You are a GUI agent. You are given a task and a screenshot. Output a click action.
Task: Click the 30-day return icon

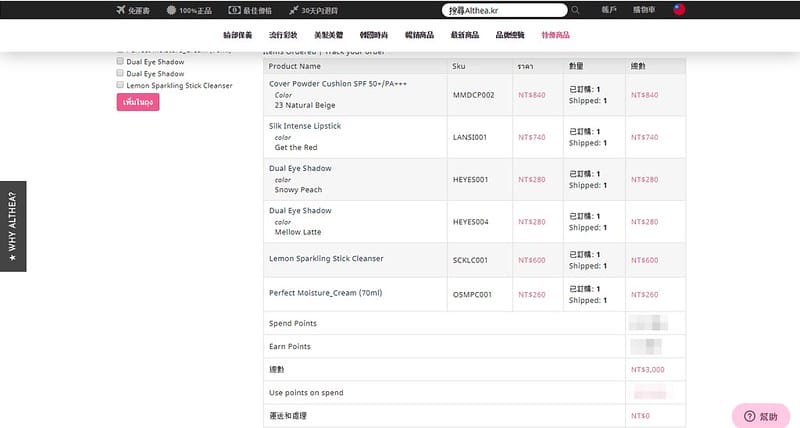pos(293,10)
